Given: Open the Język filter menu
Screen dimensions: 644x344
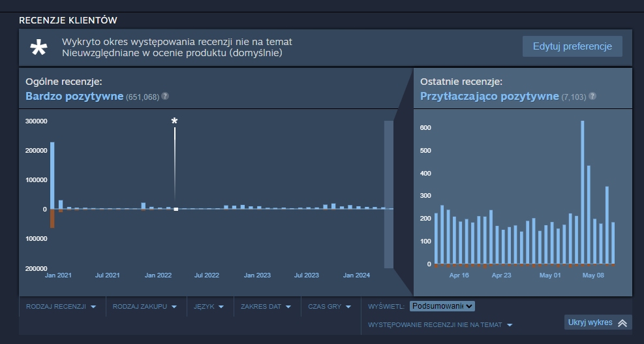Looking at the screenshot, I should pyautogui.click(x=209, y=306).
